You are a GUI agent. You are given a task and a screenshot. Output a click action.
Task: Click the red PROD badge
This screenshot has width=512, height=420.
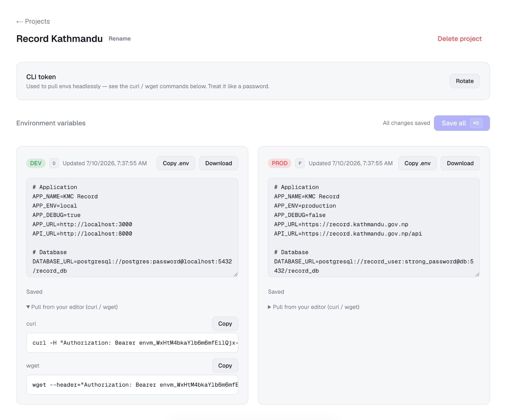point(279,163)
